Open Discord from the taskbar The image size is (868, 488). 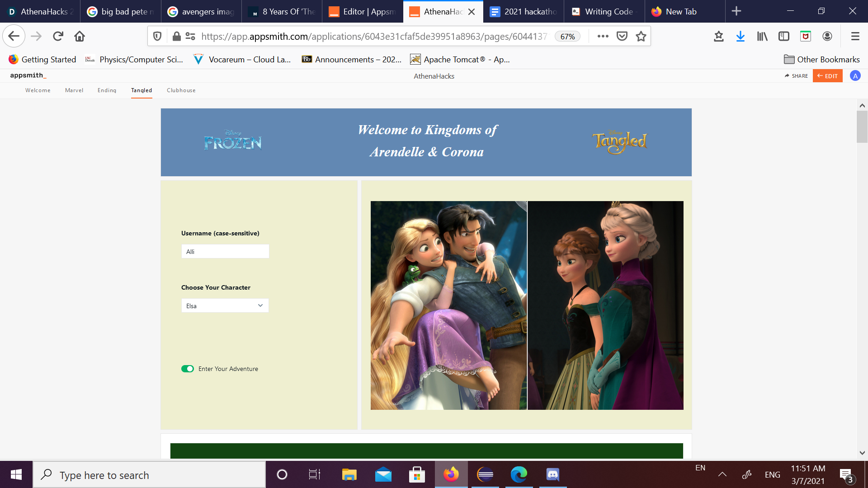552,474
